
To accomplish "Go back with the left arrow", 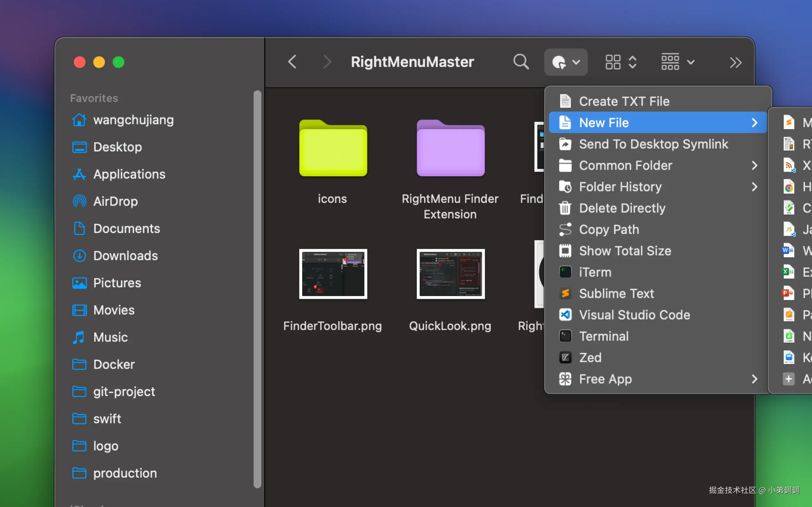I will pyautogui.click(x=292, y=62).
